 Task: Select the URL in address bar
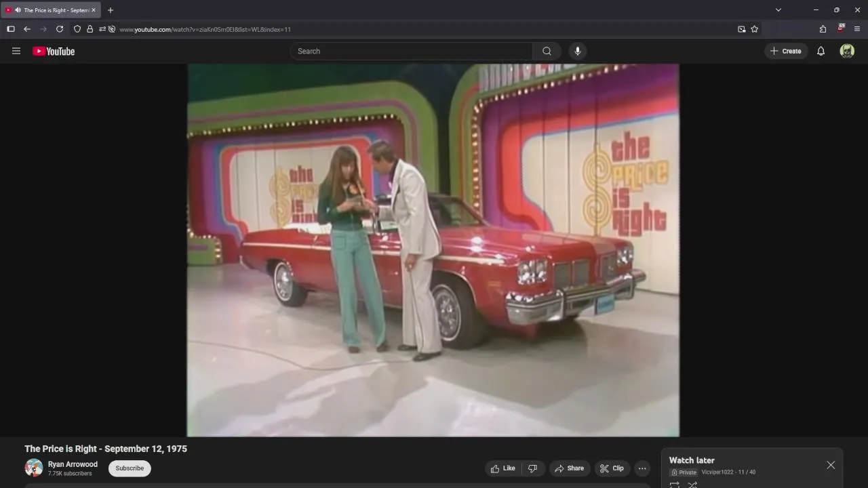pyautogui.click(x=205, y=29)
